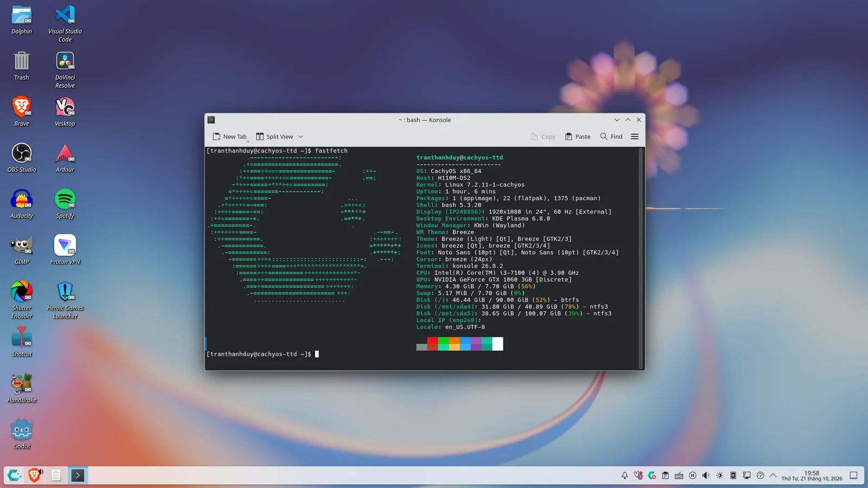
Task: Open the CachyOS application launcher in the taskbar
Action: (x=15, y=476)
